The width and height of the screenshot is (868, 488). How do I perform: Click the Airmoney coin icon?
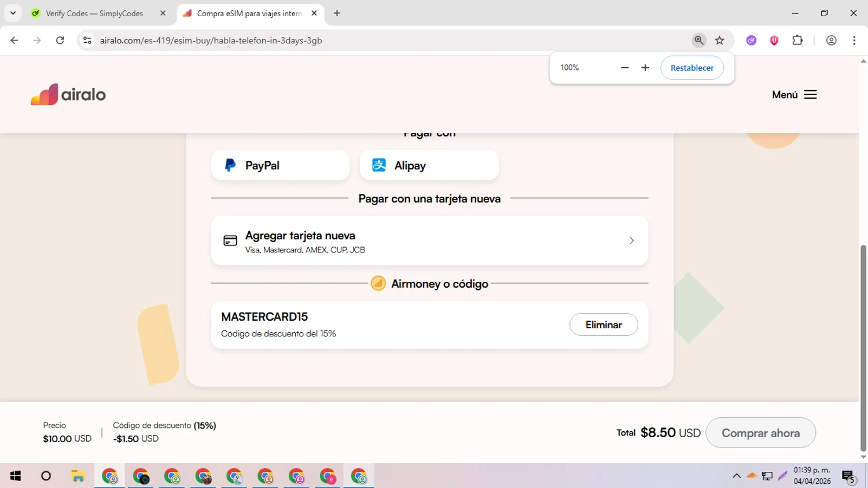378,283
